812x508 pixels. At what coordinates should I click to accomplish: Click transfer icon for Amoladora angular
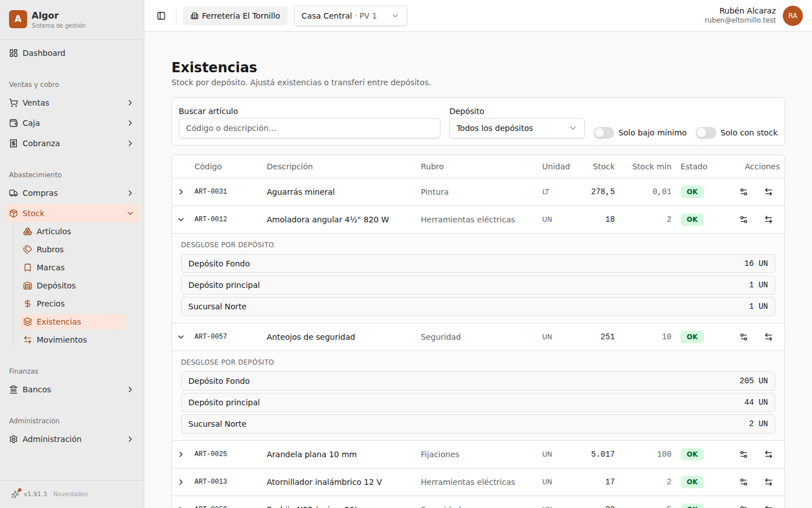click(769, 220)
